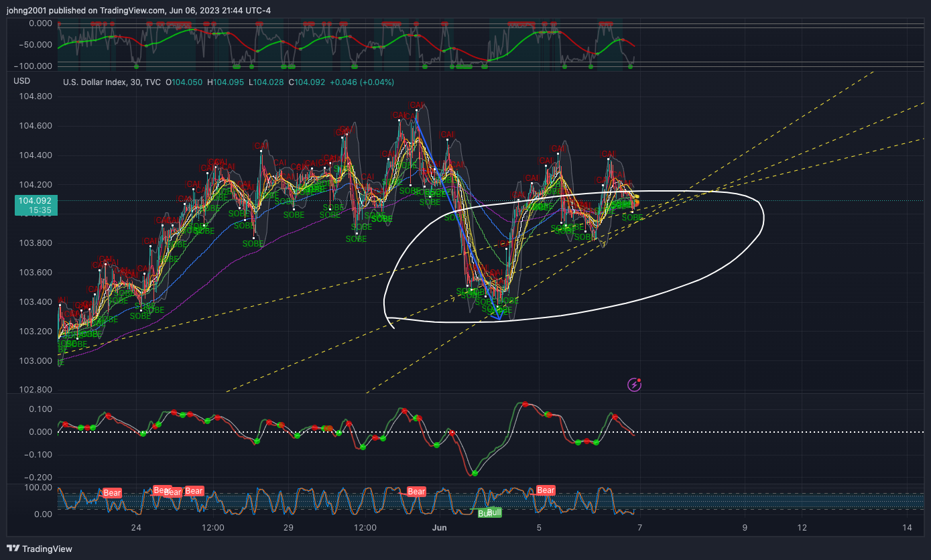Click the low value L104.028
This screenshot has width=931, height=560.
pos(266,82)
